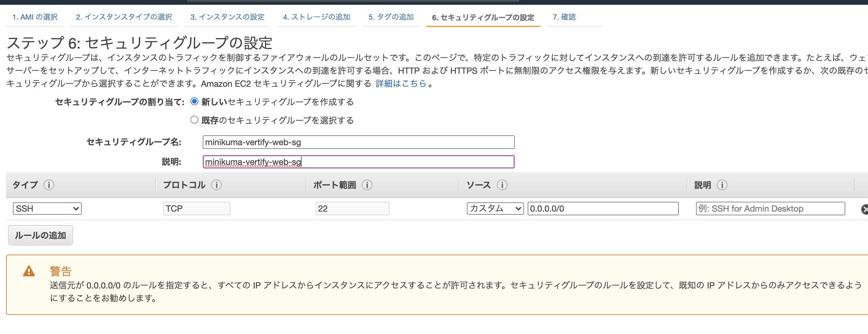Viewport: 868px width, 334px height.
Task: Click the info icon next to タイプ header
Action: coord(49,185)
